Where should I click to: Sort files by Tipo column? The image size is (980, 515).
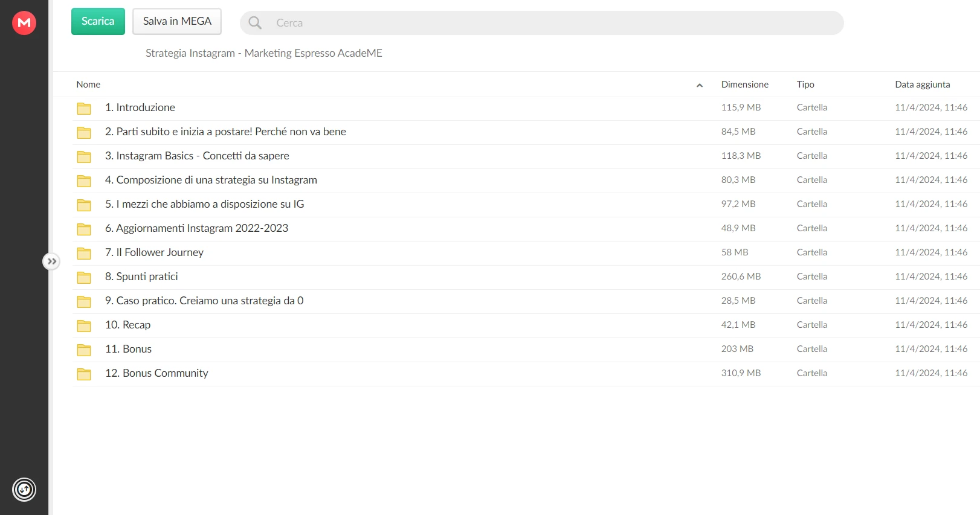pos(805,85)
